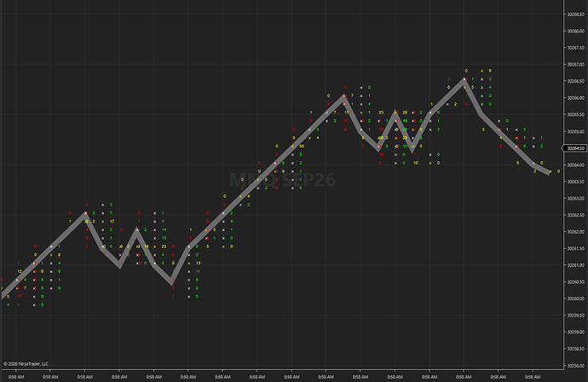Click the NinjaTrader, LLC copyright text
The width and height of the screenshot is (588, 382).
[x=26, y=363]
